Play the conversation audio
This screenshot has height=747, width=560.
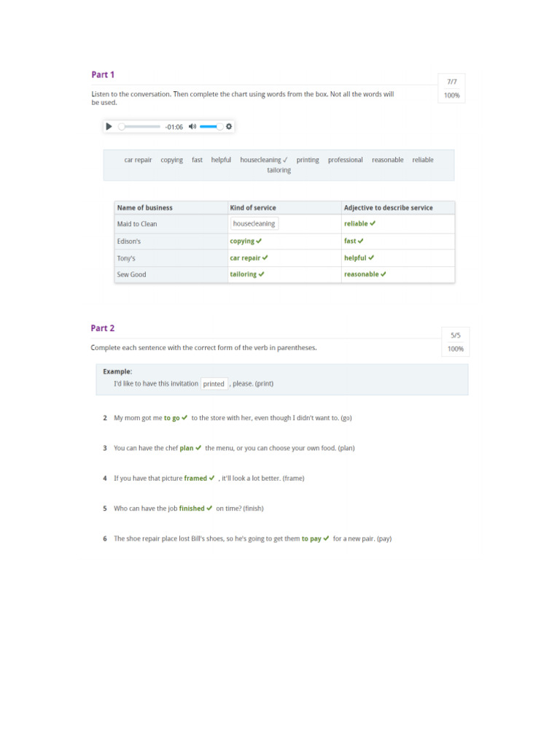[x=109, y=126]
